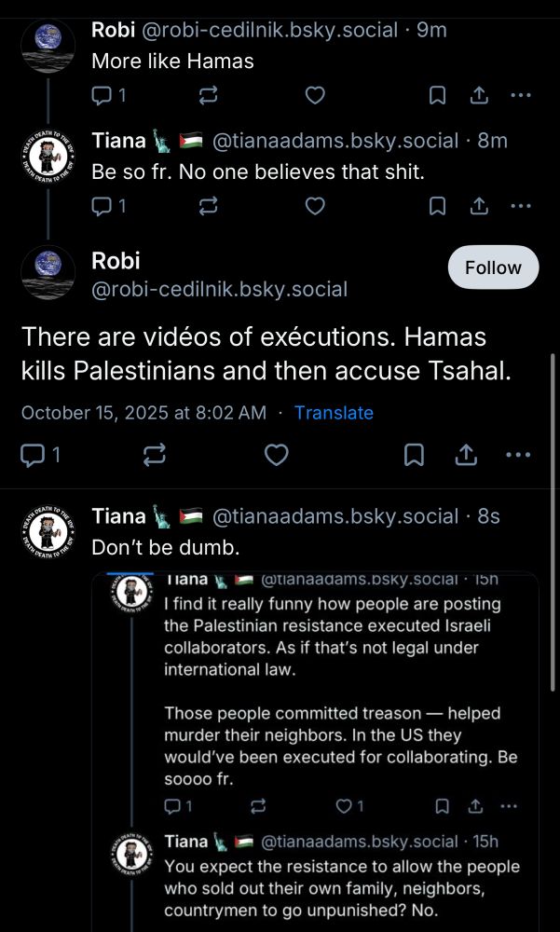Share Robi's "More like Hamas" post
The width and height of the screenshot is (560, 932).
point(478,95)
